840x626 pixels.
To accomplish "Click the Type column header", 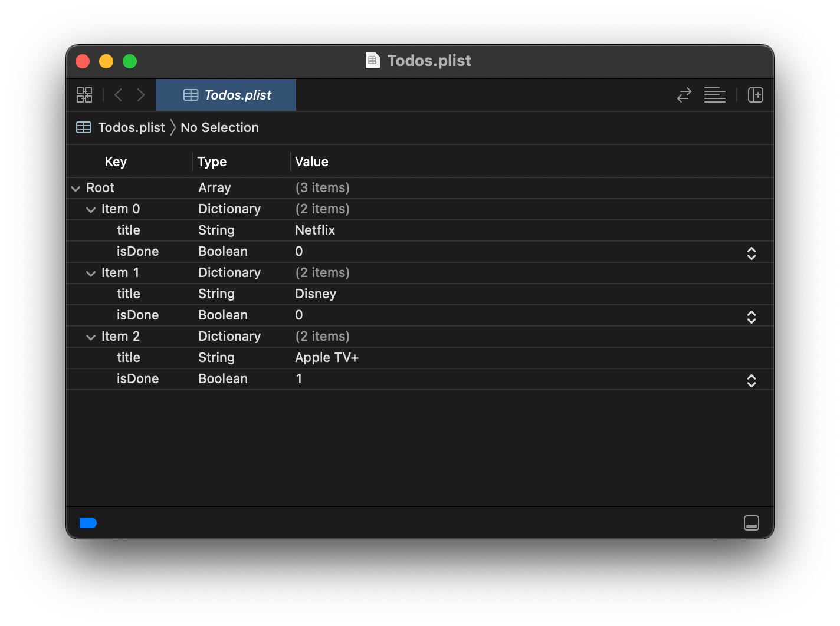I will [x=212, y=162].
